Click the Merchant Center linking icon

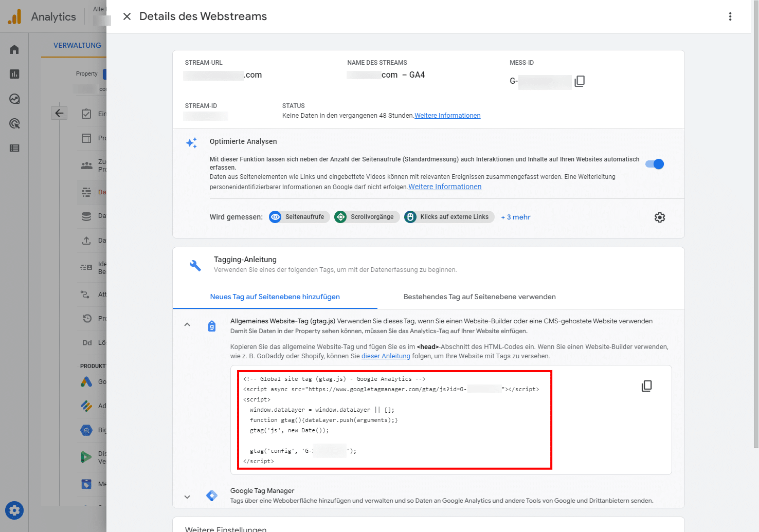pyautogui.click(x=86, y=484)
